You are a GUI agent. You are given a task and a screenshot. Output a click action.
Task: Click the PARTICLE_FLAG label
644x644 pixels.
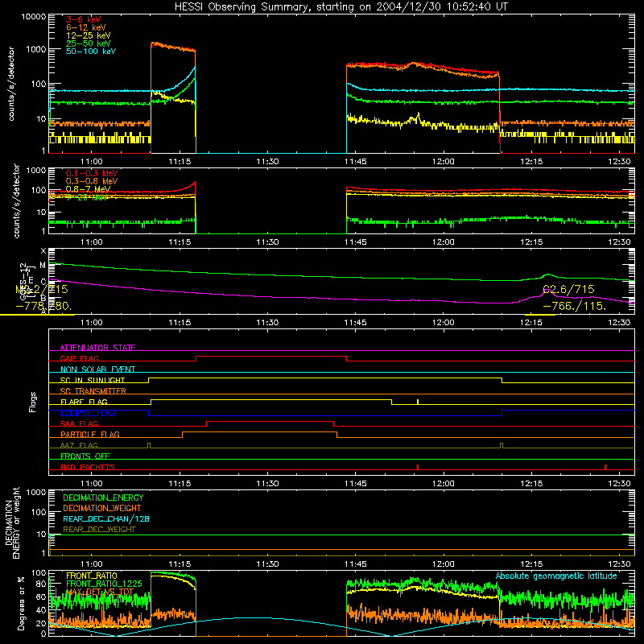click(90, 435)
